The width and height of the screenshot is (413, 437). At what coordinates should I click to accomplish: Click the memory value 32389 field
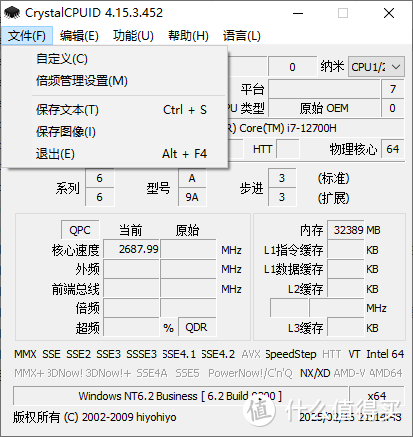click(x=346, y=230)
